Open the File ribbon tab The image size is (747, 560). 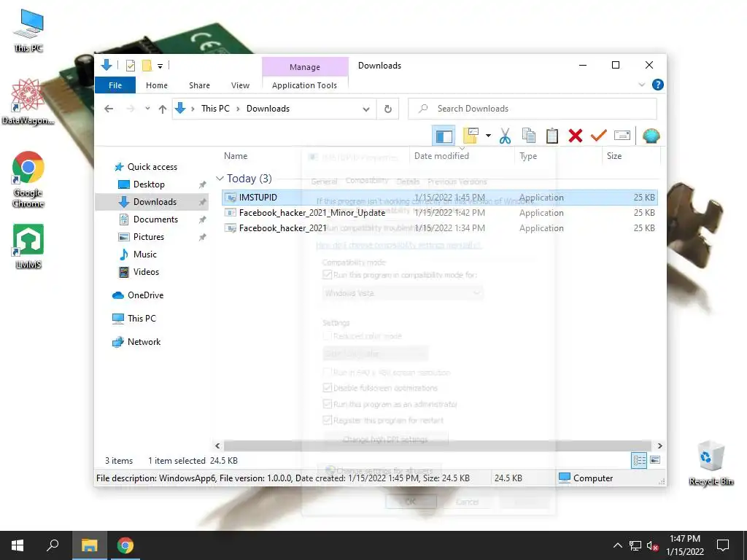[x=115, y=85]
